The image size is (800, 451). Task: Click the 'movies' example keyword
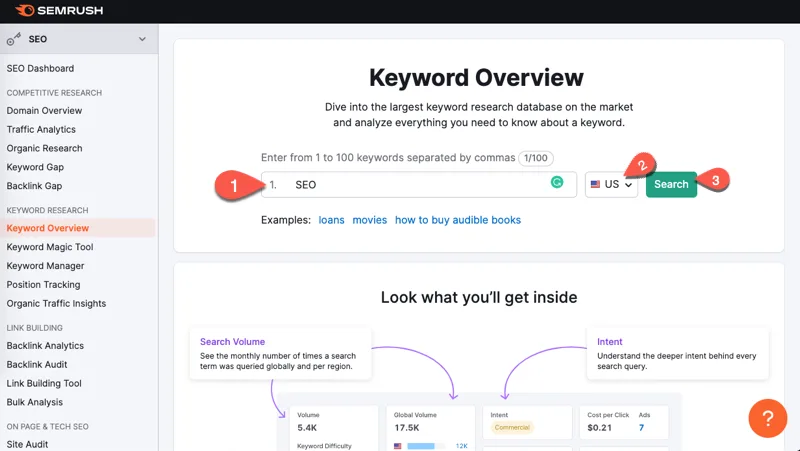pos(369,220)
